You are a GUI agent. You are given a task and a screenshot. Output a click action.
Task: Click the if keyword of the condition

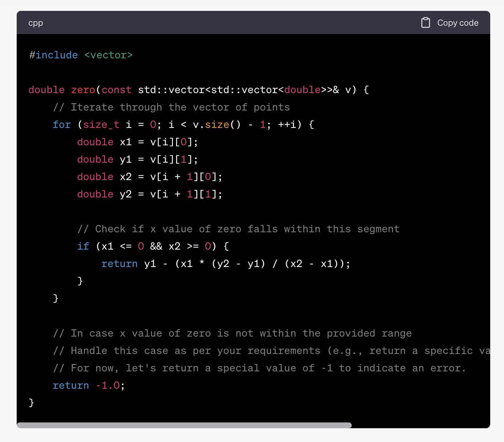pyautogui.click(x=83, y=246)
